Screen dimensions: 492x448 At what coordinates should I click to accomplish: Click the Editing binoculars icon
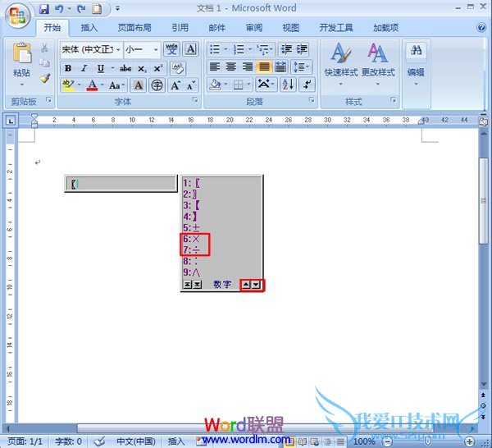click(417, 54)
